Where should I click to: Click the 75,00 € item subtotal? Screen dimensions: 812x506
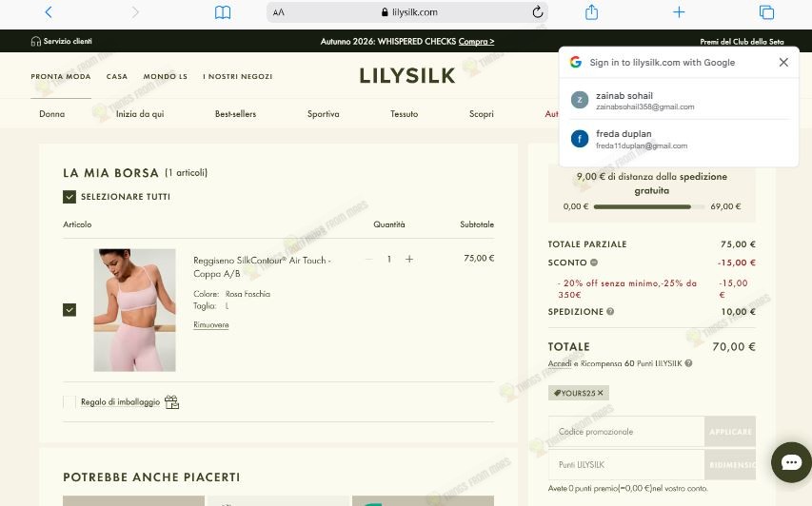click(x=479, y=258)
